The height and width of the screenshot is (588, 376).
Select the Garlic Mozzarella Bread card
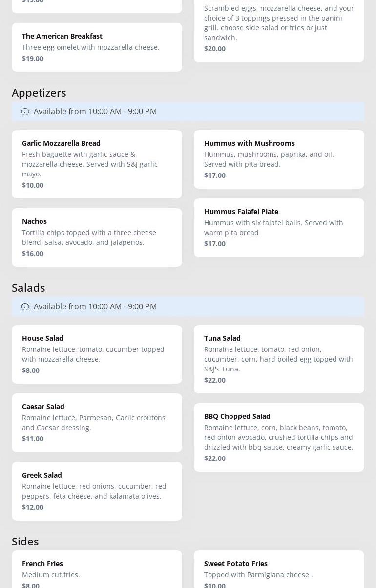(97, 164)
